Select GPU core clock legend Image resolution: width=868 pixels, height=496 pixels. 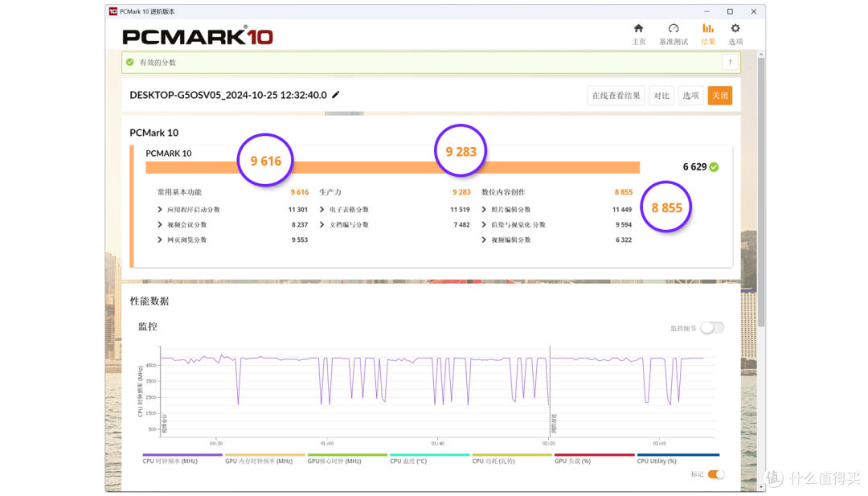[346, 458]
